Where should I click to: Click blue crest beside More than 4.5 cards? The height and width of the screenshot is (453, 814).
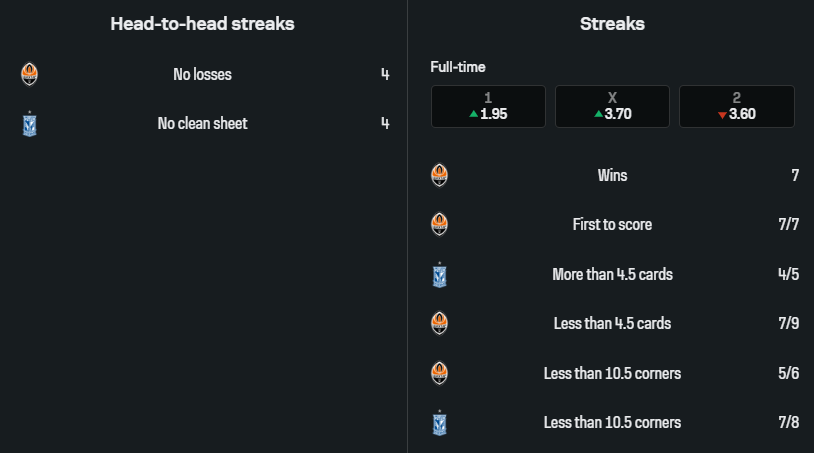point(439,274)
